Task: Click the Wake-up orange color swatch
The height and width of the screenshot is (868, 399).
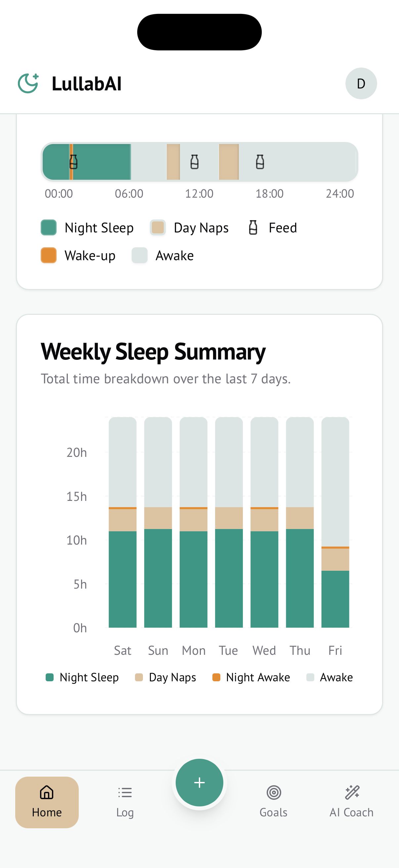Action: pos(50,255)
